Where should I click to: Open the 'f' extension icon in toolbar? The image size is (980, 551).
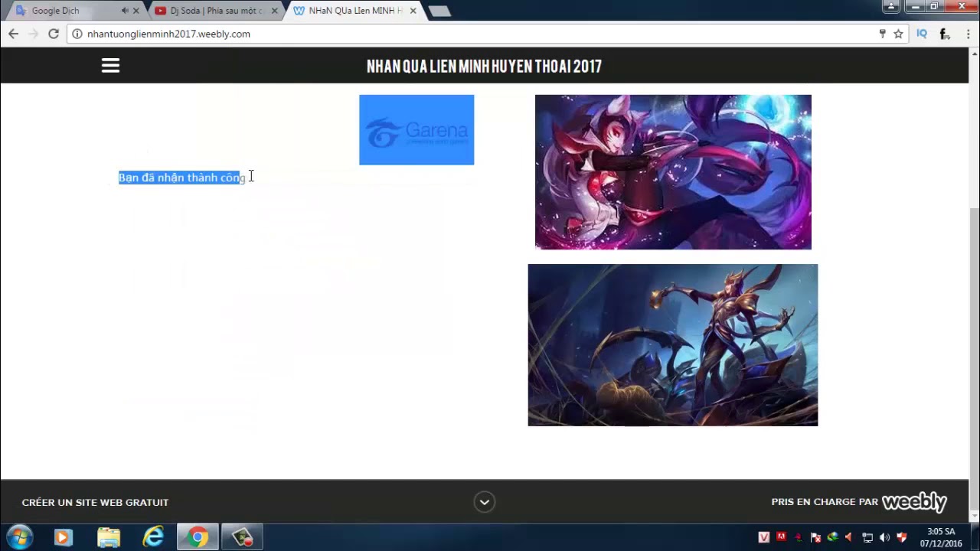945,34
